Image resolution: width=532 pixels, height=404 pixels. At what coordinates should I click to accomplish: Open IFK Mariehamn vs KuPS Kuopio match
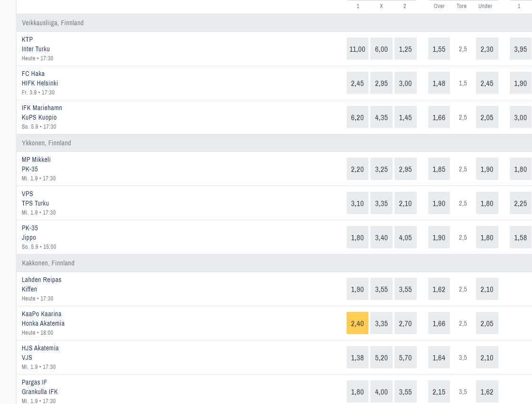42,113
